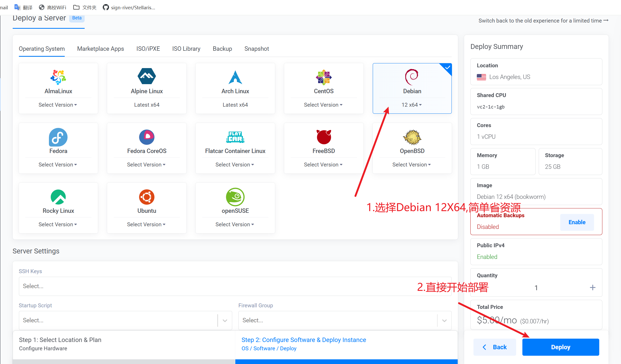Click the Beta badge next to Deploy a Server

(x=77, y=18)
